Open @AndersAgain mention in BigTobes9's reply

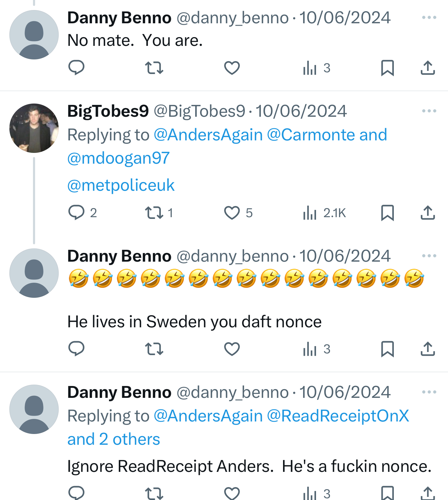point(208,135)
